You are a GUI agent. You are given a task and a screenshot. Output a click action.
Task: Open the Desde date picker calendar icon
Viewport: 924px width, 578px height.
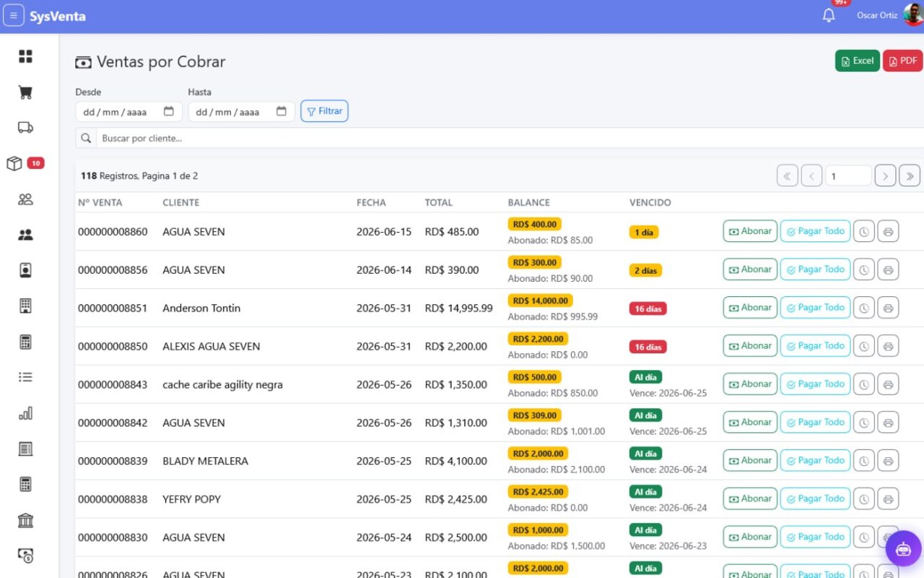169,111
